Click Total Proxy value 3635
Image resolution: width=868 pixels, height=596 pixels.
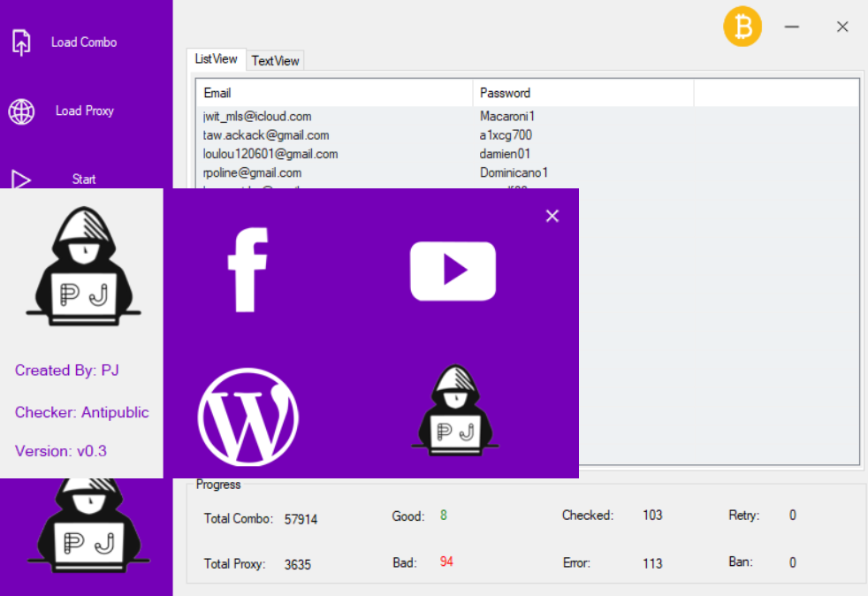(298, 564)
